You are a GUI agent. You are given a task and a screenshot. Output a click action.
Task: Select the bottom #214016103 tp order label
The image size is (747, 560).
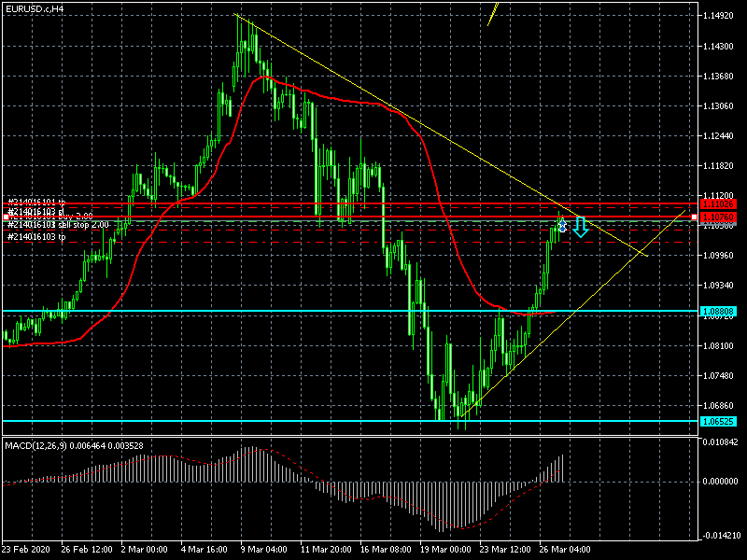click(x=36, y=237)
